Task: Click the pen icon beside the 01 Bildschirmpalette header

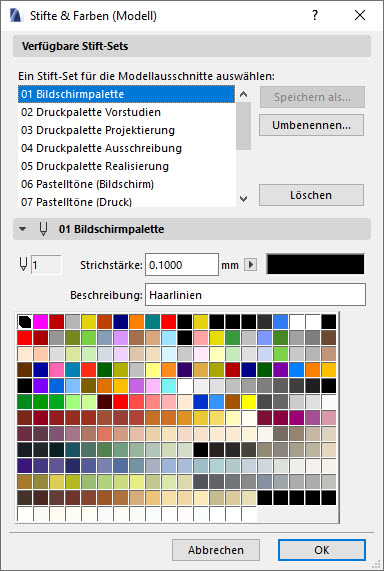Action: click(x=43, y=229)
